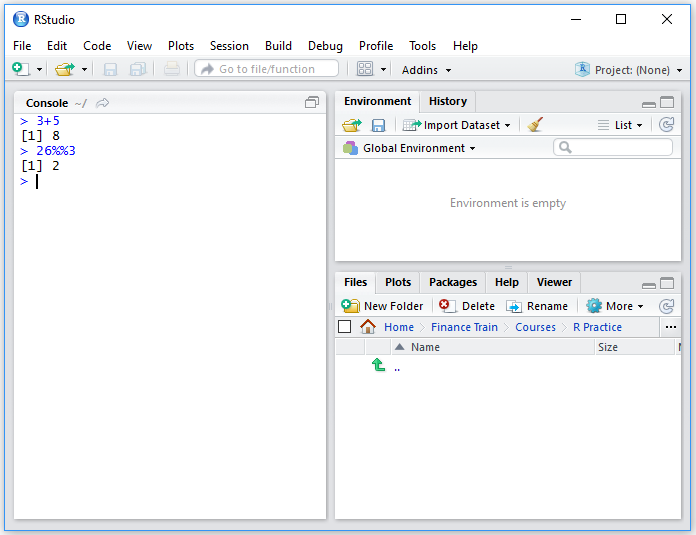Open the List view dropdown
The height and width of the screenshot is (535, 696).
coord(620,125)
